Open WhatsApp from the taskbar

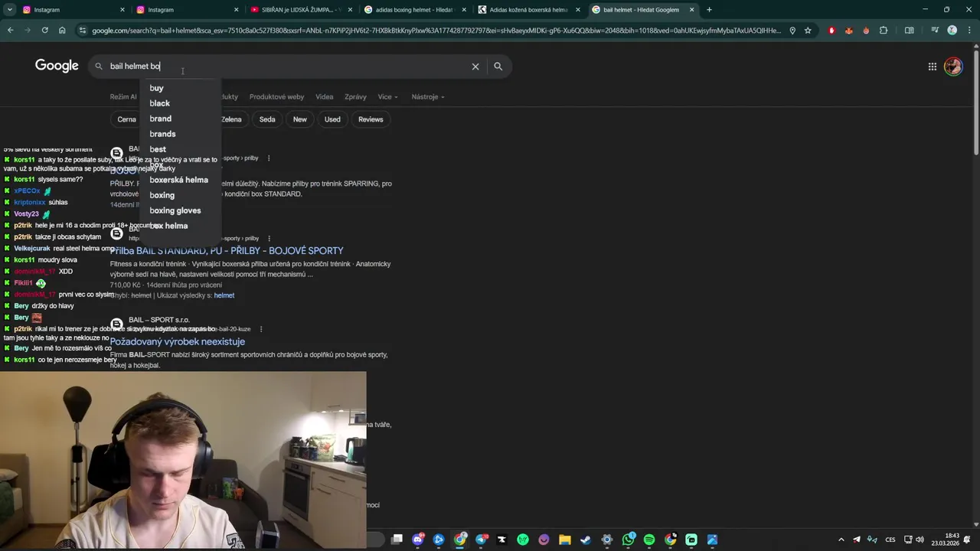tap(629, 540)
